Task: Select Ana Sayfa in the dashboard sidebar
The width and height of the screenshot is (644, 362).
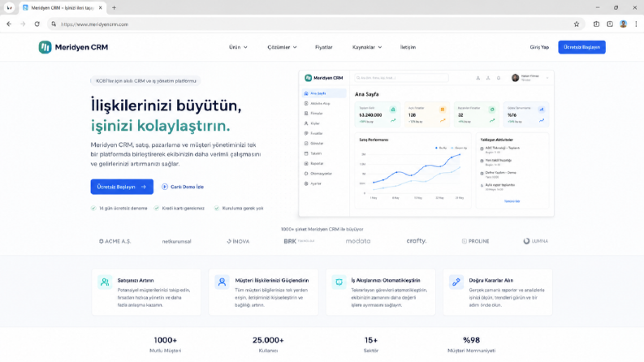Action: pos(324,93)
